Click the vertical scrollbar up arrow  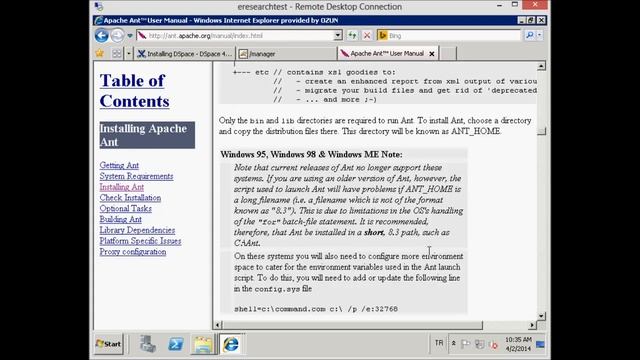pyautogui.click(x=541, y=66)
